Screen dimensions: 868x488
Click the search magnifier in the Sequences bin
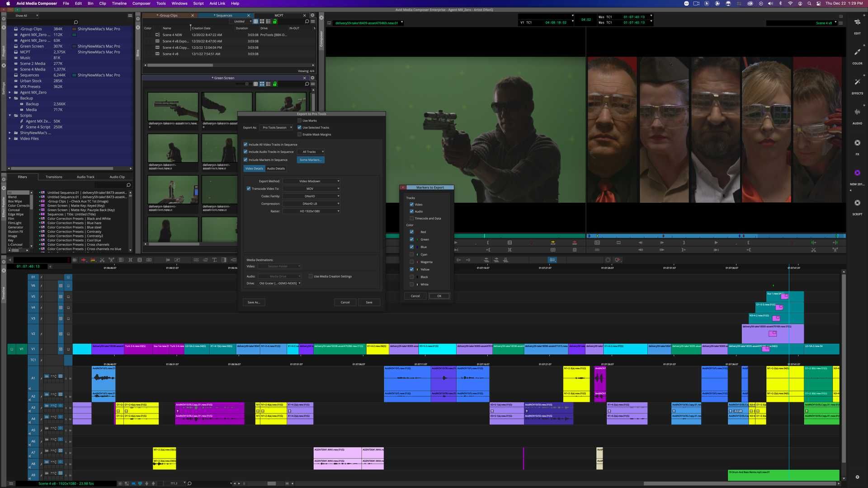pyautogui.click(x=307, y=21)
